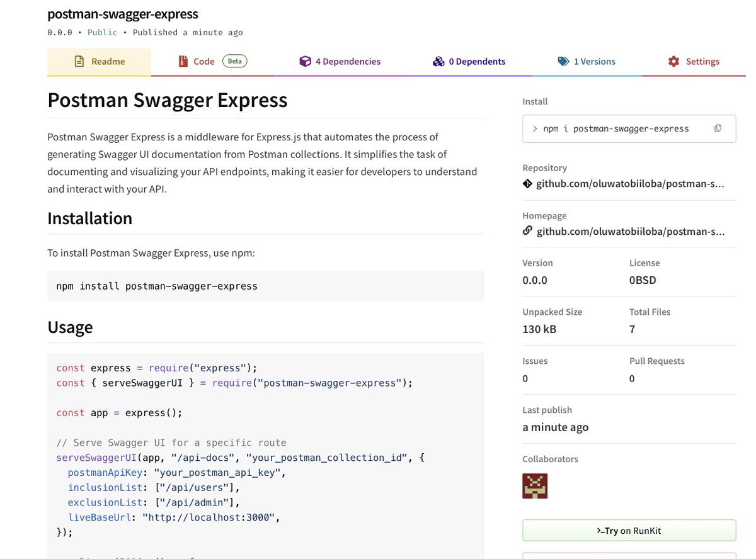Click the 'Published a minute ago' header text
Image resolution: width=756 pixels, height=559 pixels.
[188, 33]
